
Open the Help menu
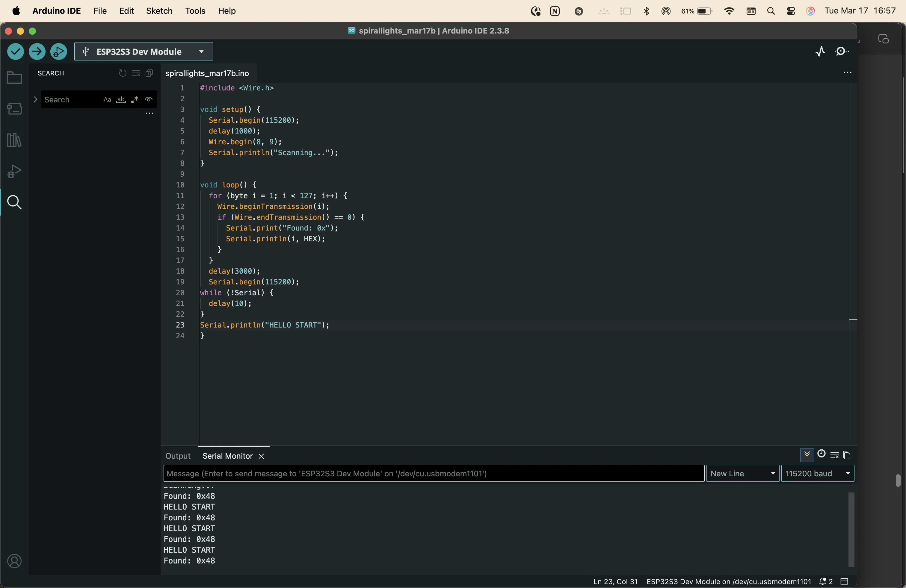pyautogui.click(x=227, y=11)
